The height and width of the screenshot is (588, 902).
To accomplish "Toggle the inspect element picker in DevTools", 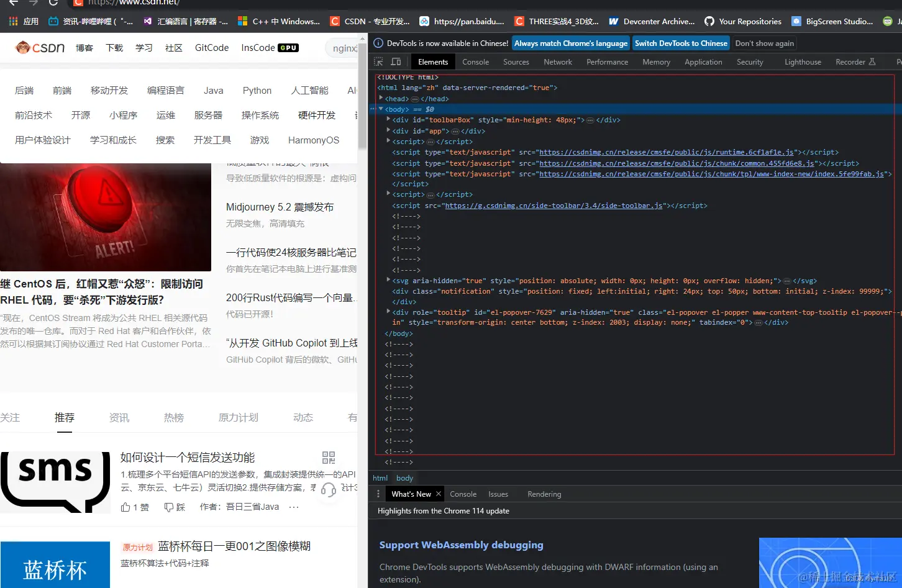I will tap(378, 61).
